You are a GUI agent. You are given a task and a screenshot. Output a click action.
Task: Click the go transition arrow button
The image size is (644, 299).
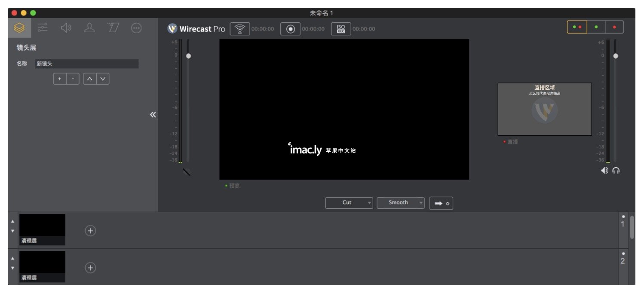click(441, 203)
